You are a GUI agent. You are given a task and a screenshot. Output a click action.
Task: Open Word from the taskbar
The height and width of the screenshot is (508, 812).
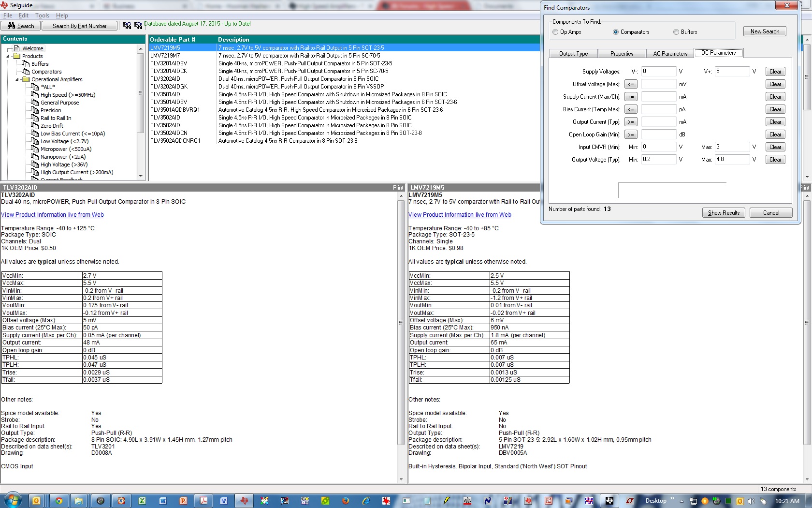[163, 501]
